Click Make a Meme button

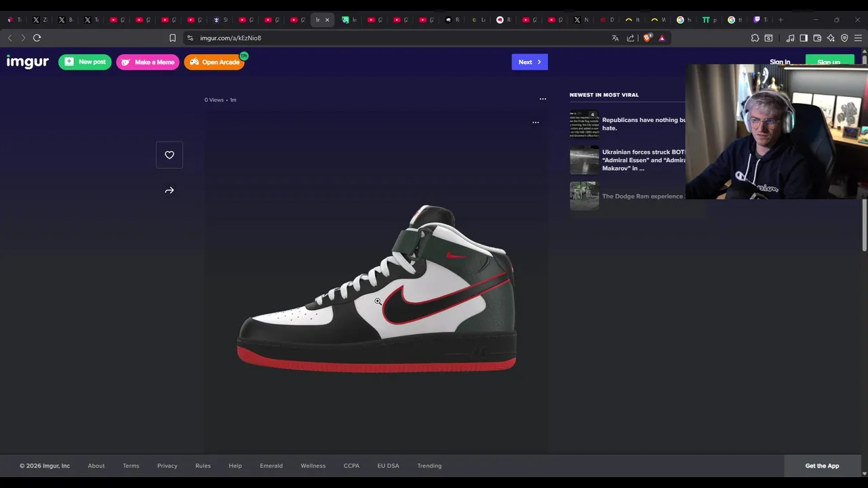pyautogui.click(x=148, y=62)
